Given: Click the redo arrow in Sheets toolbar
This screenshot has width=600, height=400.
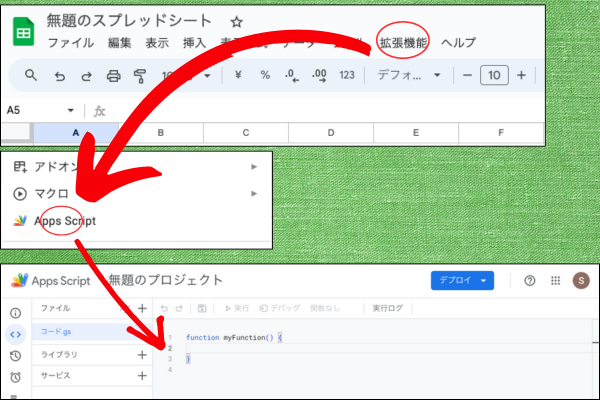Looking at the screenshot, I should coord(86,76).
